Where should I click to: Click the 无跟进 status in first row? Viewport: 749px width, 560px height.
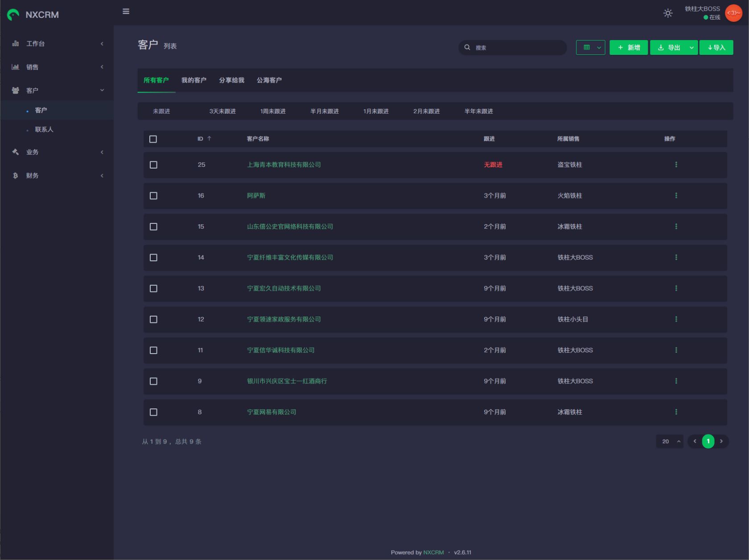click(x=493, y=165)
